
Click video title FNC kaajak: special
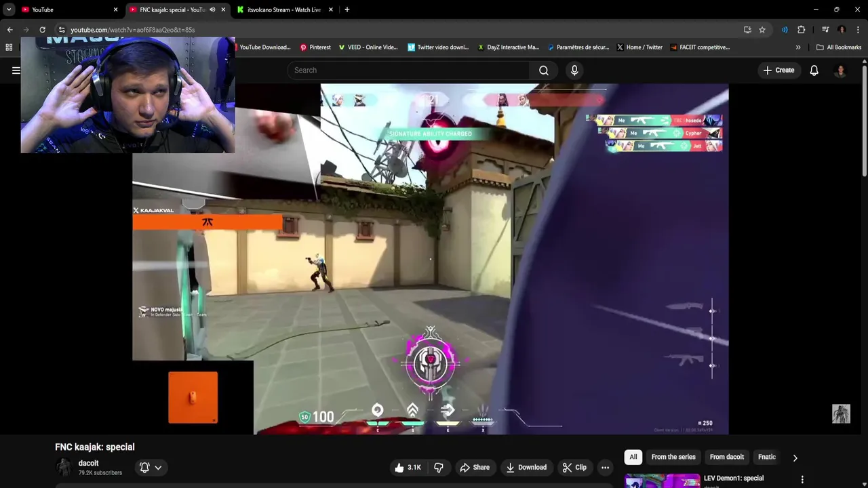pyautogui.click(x=95, y=447)
